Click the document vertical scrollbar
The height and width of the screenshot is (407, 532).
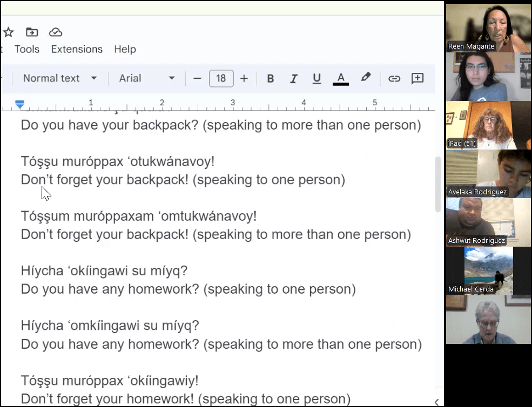(x=439, y=184)
